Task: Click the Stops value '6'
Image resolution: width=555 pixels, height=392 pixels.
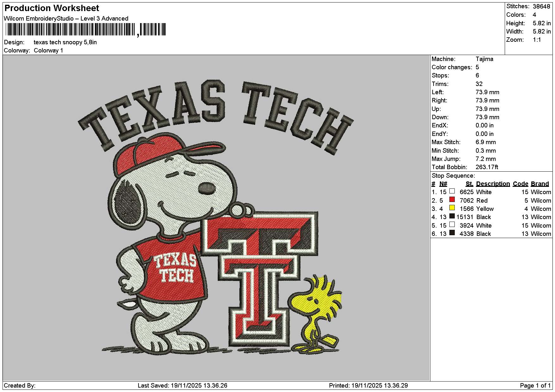Action: tap(477, 75)
